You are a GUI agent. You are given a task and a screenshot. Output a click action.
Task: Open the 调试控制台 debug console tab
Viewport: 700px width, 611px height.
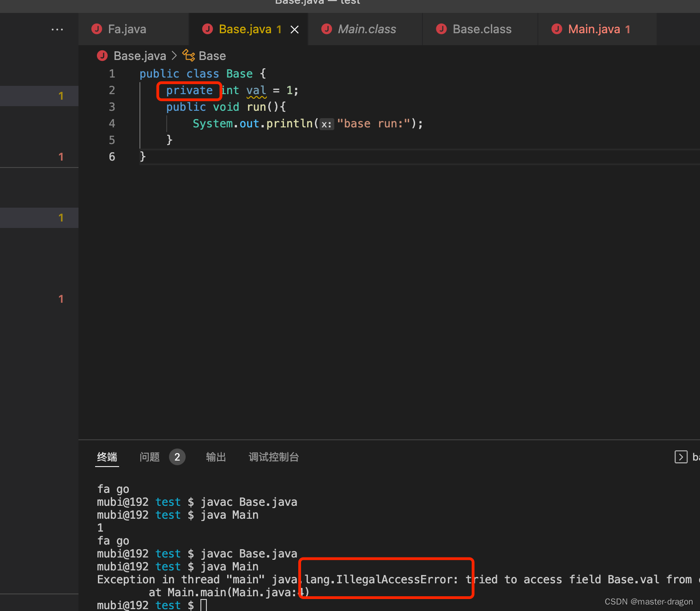[x=274, y=457]
